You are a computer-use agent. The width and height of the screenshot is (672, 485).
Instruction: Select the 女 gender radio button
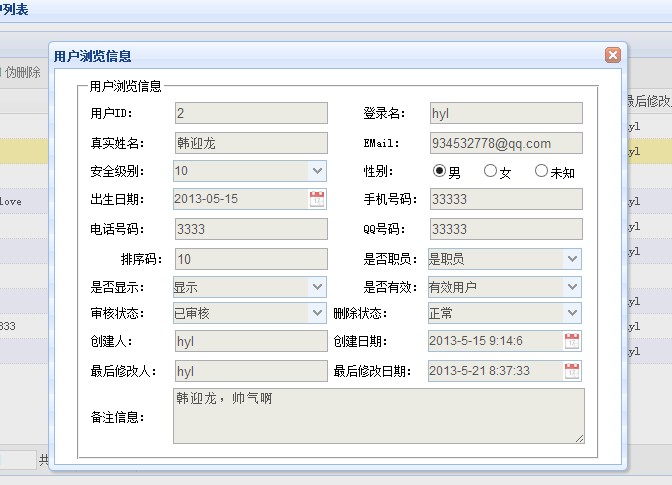coord(490,171)
